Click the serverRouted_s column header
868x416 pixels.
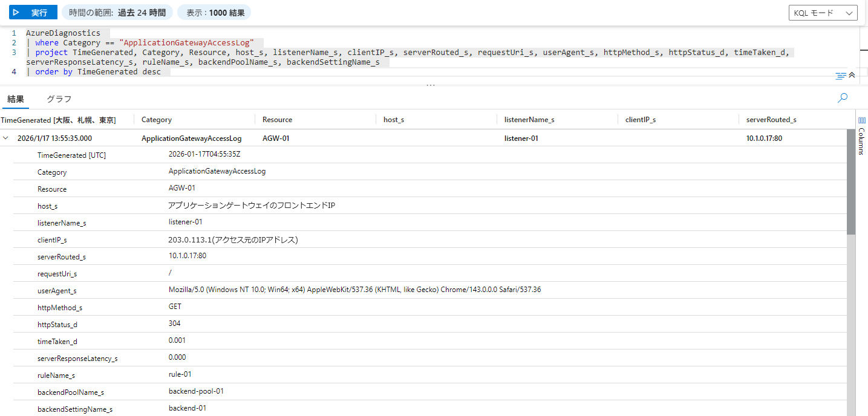tap(771, 120)
